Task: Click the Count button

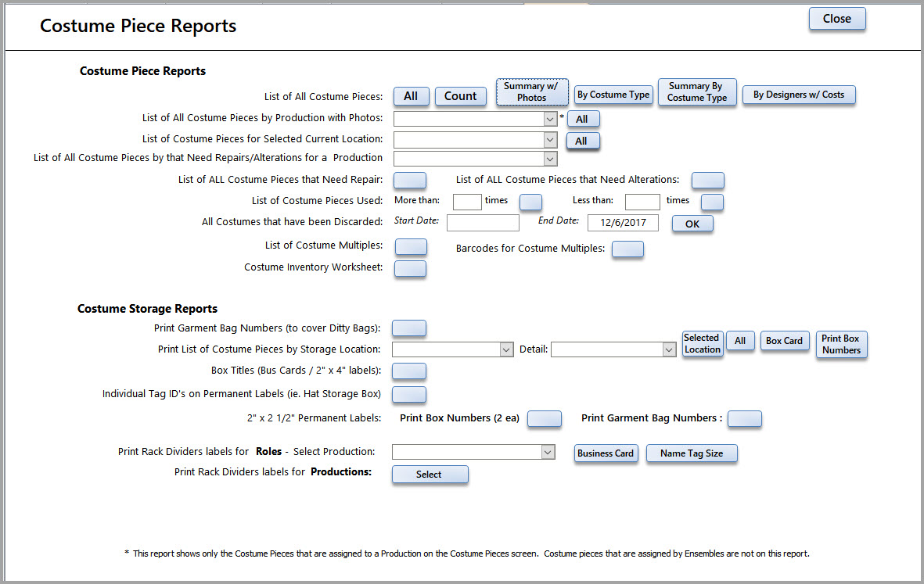Action: [460, 96]
